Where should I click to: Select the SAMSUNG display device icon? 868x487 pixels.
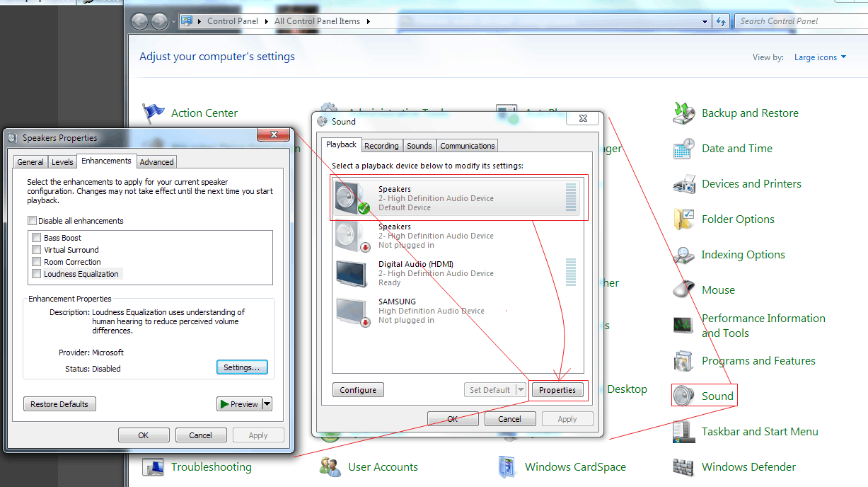click(x=352, y=311)
